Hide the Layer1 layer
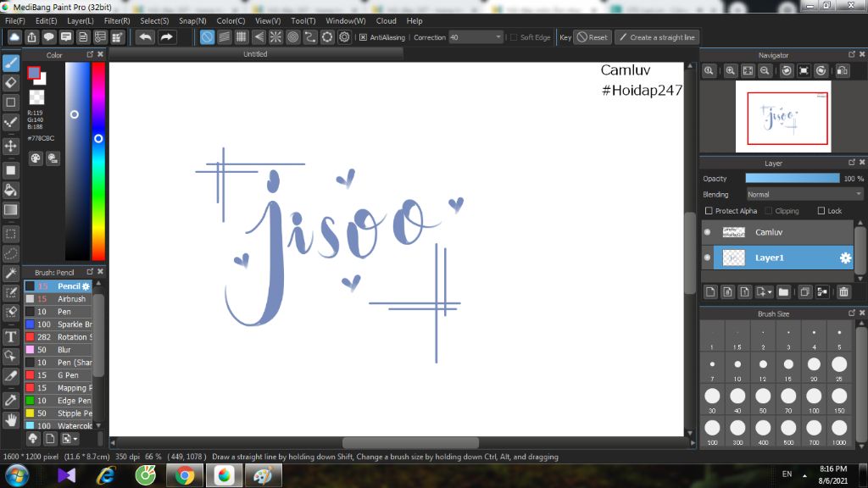 [x=708, y=258]
